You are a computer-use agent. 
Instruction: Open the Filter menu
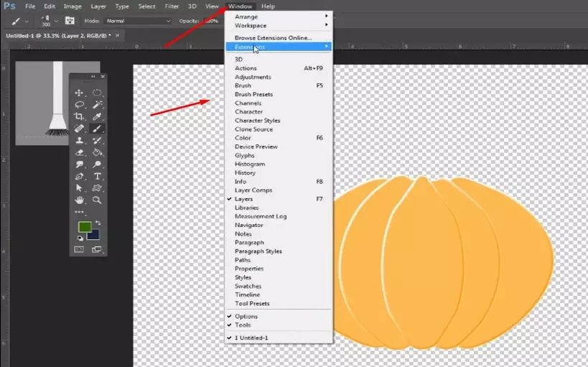[172, 6]
